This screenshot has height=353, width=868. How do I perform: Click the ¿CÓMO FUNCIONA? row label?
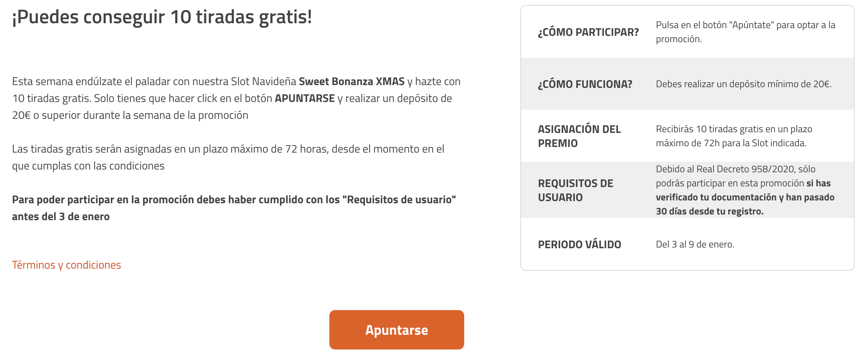(585, 84)
